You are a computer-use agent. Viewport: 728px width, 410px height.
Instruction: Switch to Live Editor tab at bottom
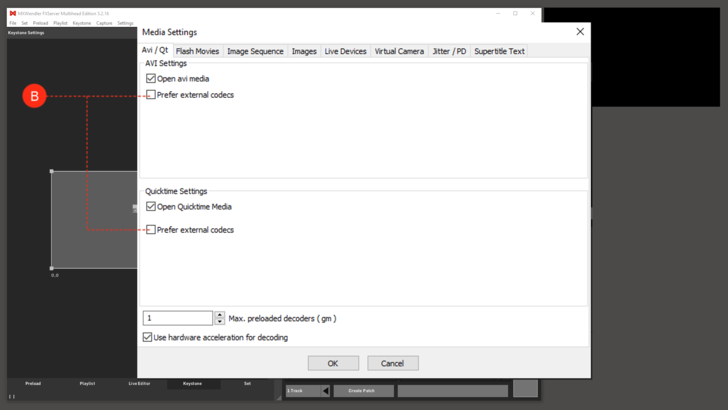pos(139,384)
